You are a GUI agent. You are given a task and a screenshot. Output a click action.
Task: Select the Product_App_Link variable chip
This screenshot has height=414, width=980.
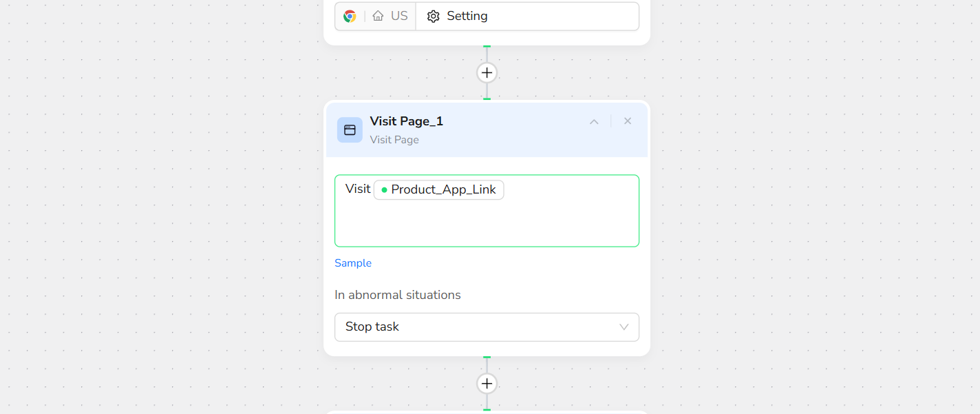(x=443, y=190)
